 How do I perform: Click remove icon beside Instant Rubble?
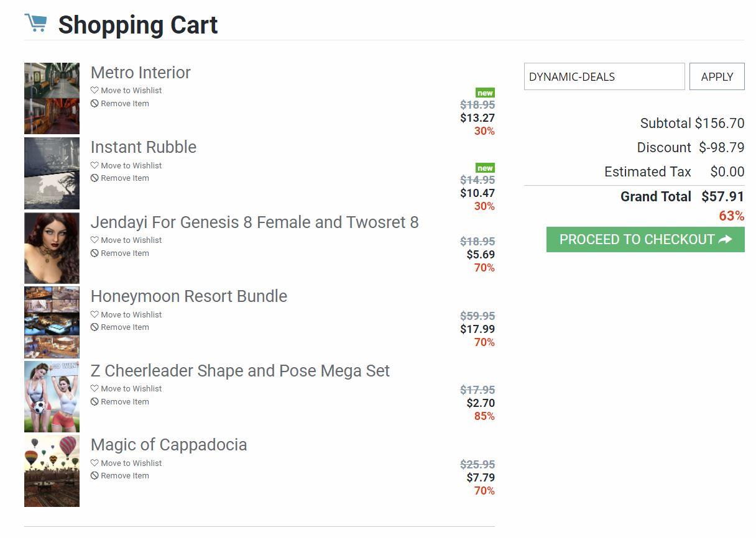(x=94, y=178)
